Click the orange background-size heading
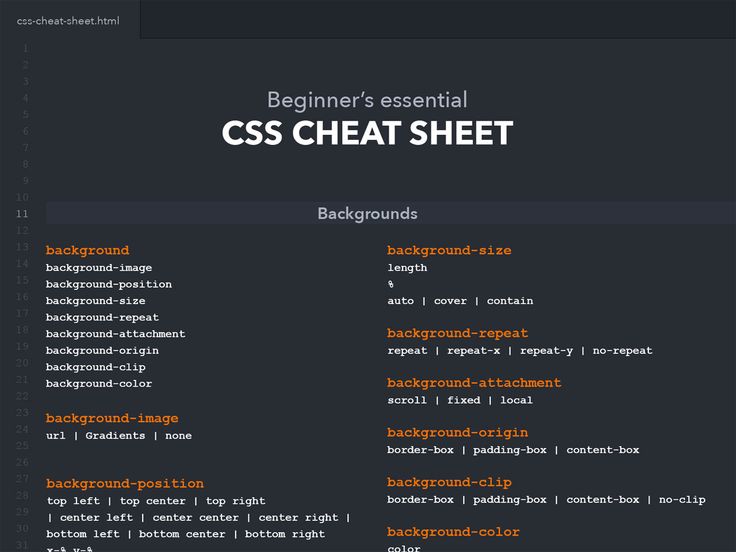 (449, 250)
